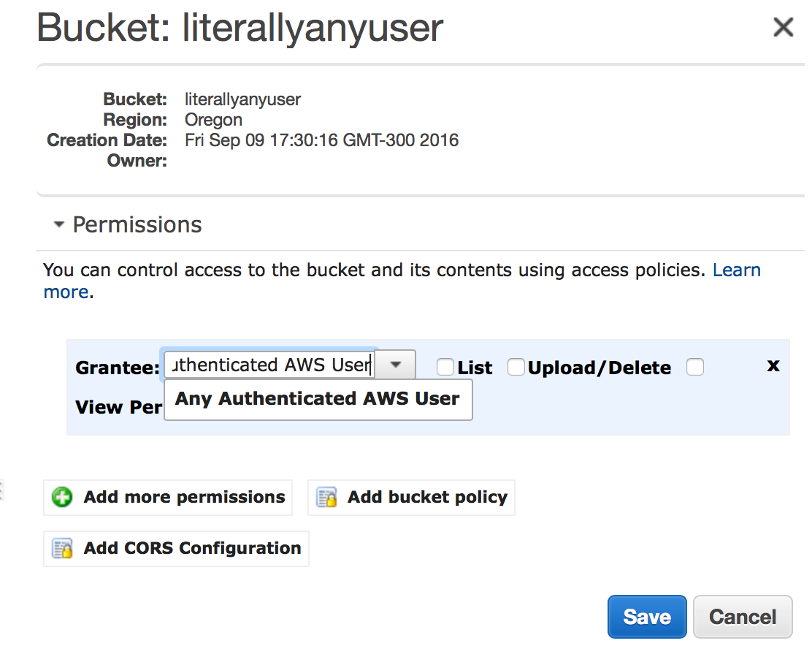Click the Save button
Screen dimensions: 812x646
[646, 617]
